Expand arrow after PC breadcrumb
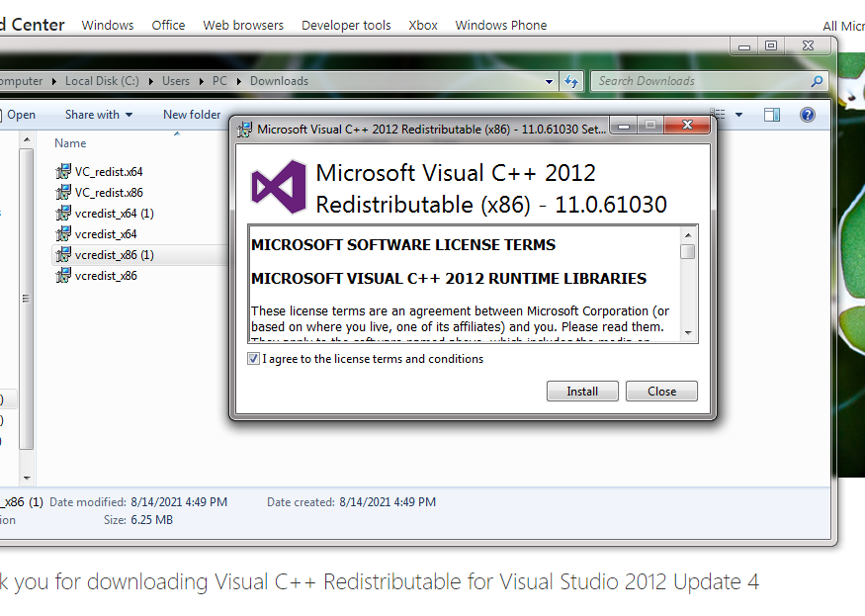This screenshot has height=616, width=865. point(239,82)
